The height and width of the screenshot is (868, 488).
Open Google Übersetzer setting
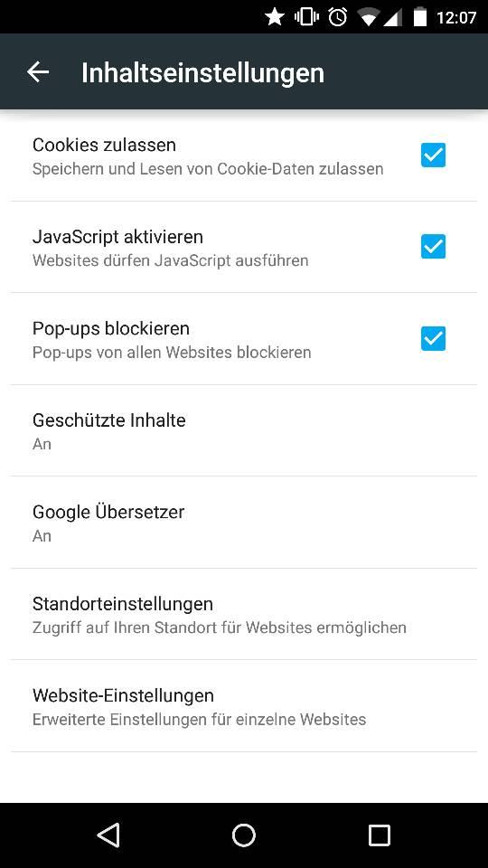point(244,523)
